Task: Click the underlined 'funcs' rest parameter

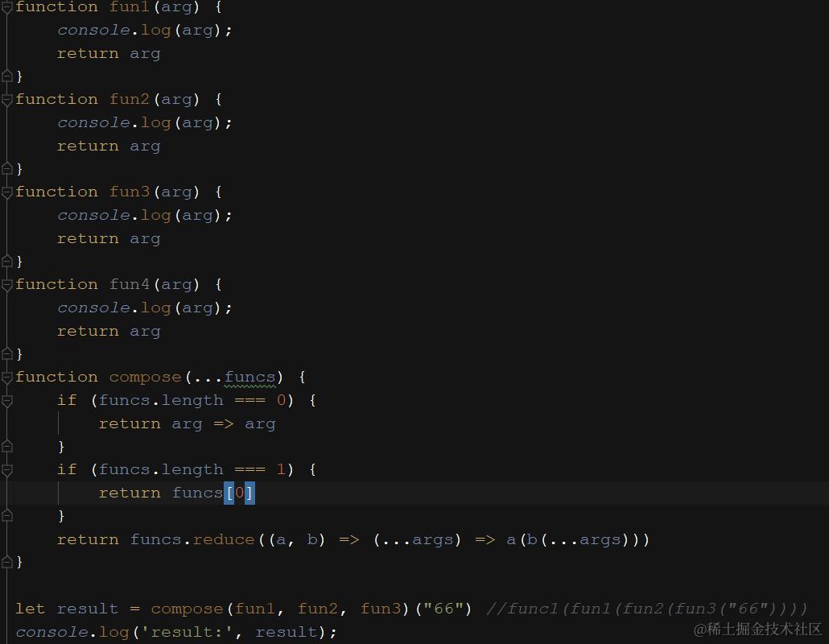Action: click(x=250, y=378)
